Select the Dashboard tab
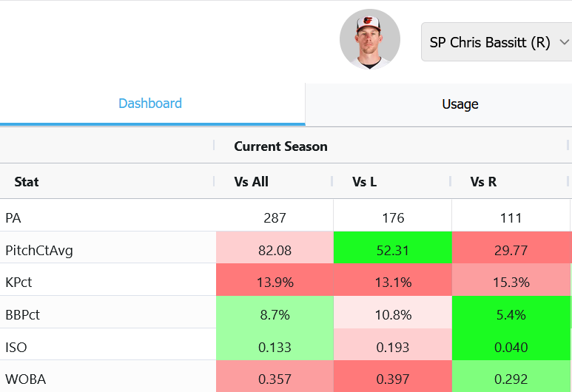572x392 pixels. (x=150, y=104)
